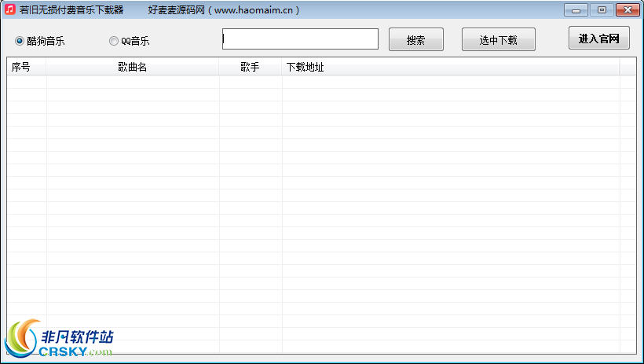The image size is (644, 364).
Task: Click the song search input field
Action: point(300,39)
